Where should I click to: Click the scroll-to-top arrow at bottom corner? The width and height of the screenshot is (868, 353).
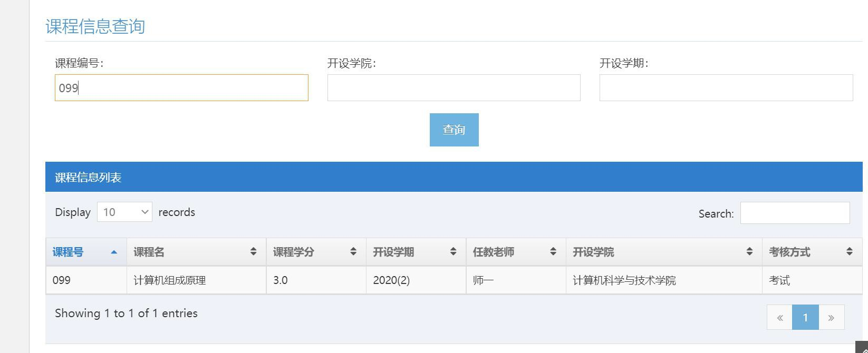(862, 347)
